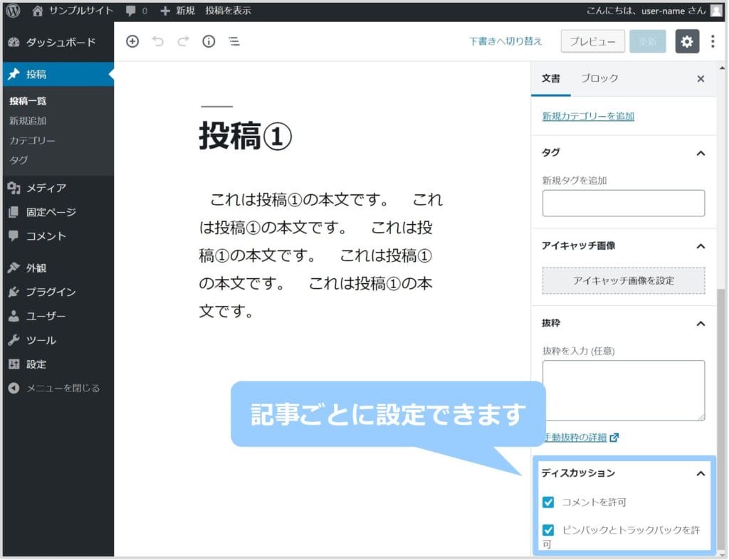Image resolution: width=729 pixels, height=560 pixels.
Task: Uncheck the コメントを許可 checkbox
Action: pos(548,502)
